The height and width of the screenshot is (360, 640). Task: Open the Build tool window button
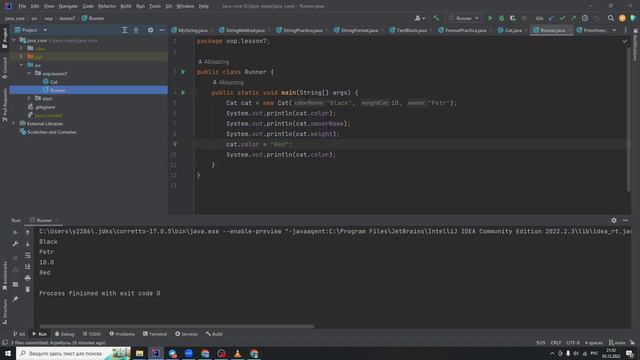[x=214, y=334]
